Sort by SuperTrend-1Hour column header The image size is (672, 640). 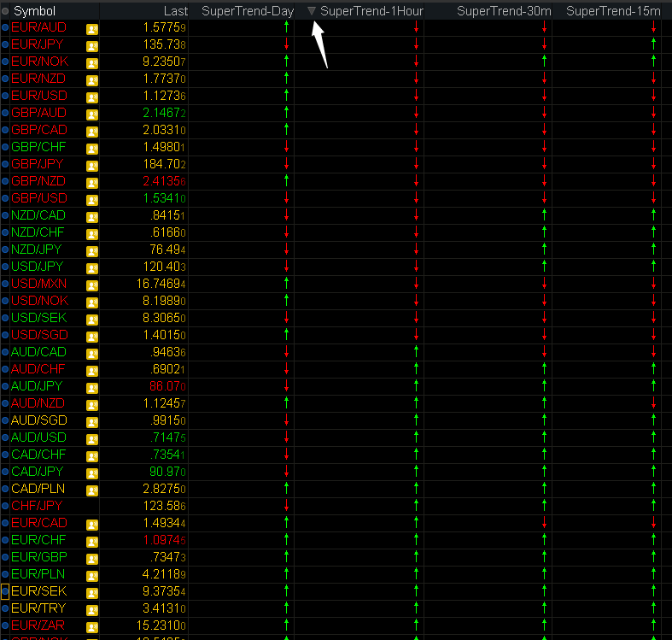click(x=372, y=11)
